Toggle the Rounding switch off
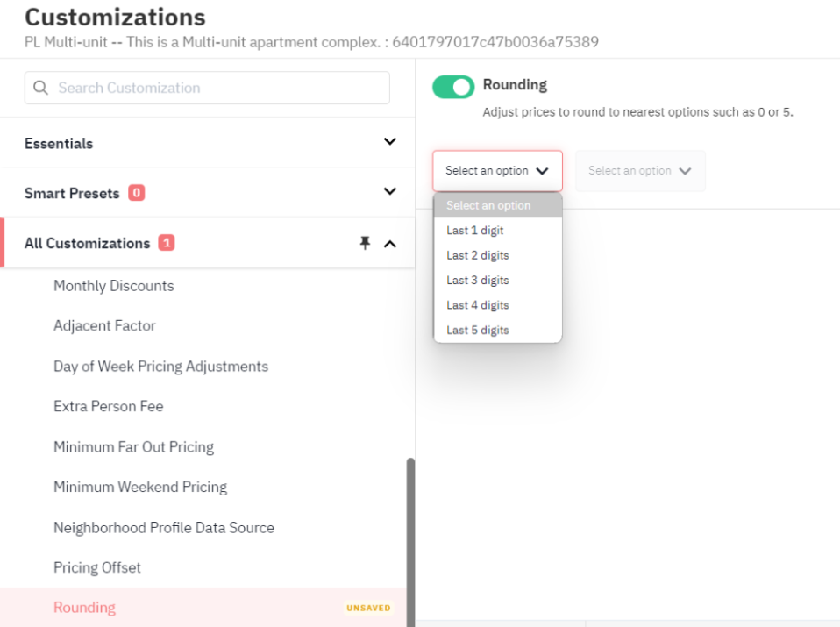Viewport: 840px width, 627px height. click(x=453, y=88)
